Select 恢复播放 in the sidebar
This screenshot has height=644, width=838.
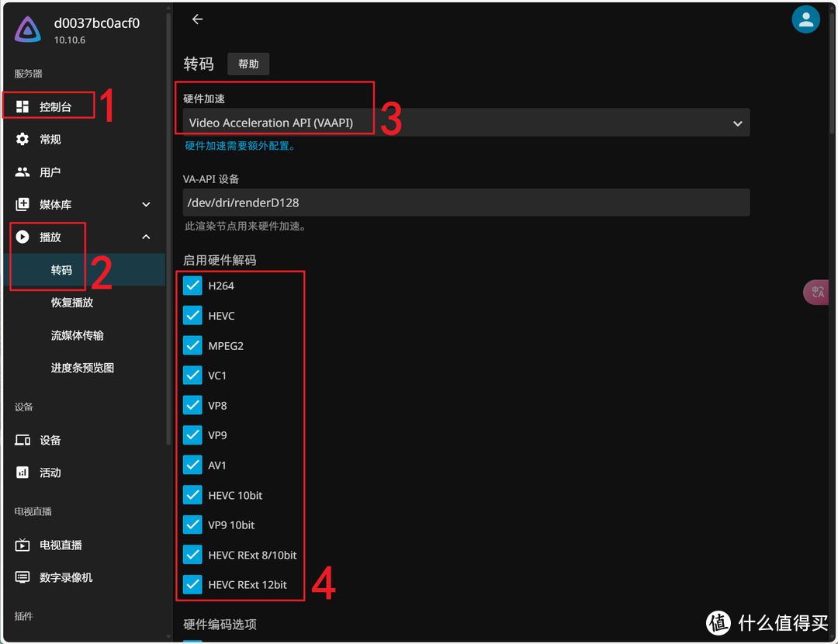point(72,303)
